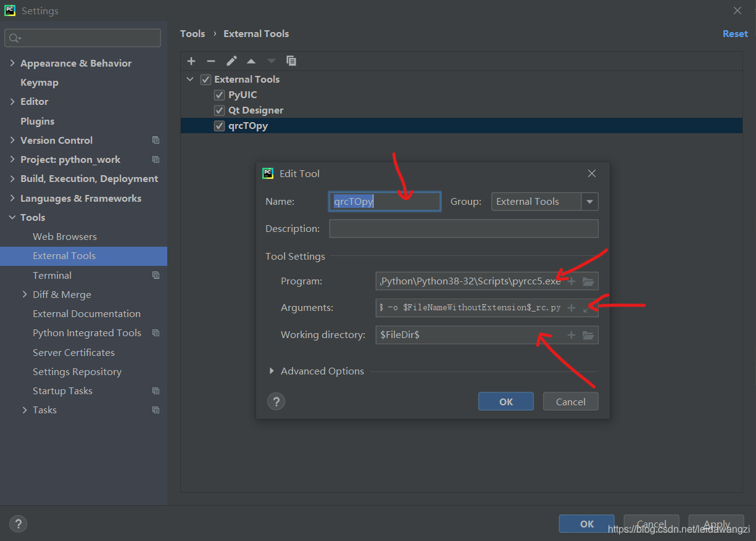This screenshot has height=541, width=756.
Task: Open help icon in Edit Tool dialog
Action: tap(276, 402)
